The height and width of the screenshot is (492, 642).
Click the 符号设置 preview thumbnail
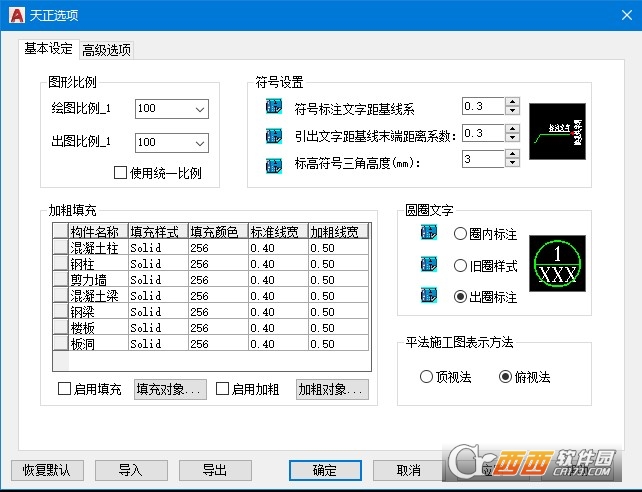pyautogui.click(x=557, y=131)
